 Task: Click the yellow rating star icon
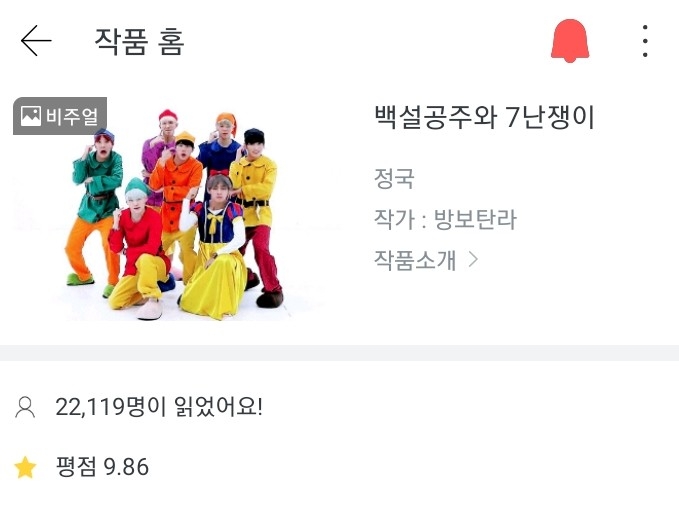click(25, 467)
